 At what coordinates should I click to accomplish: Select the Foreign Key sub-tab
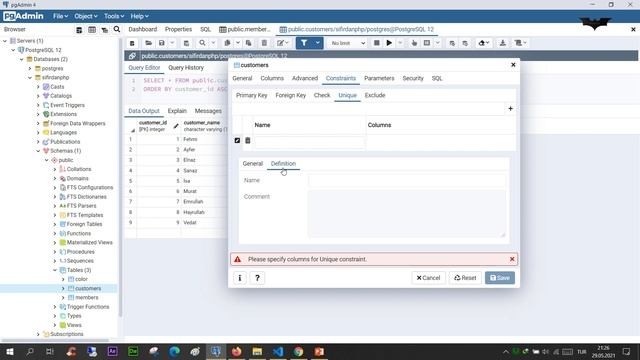tap(291, 95)
